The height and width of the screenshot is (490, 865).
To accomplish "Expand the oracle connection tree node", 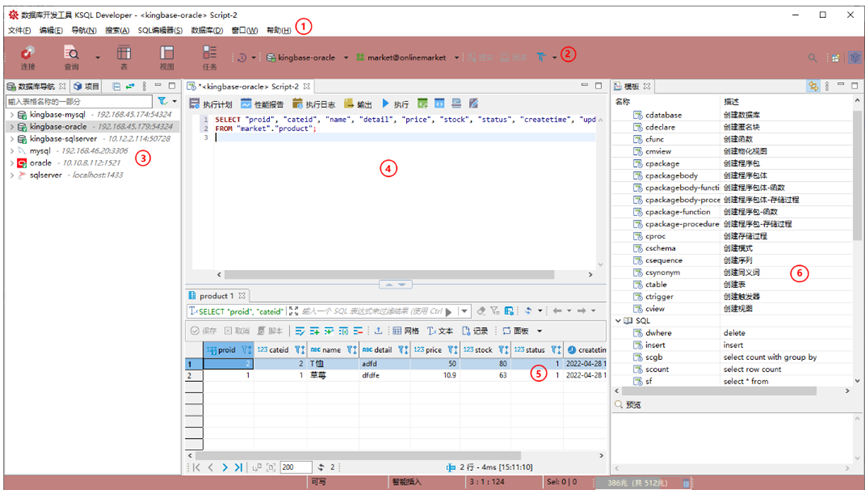I will [x=11, y=162].
